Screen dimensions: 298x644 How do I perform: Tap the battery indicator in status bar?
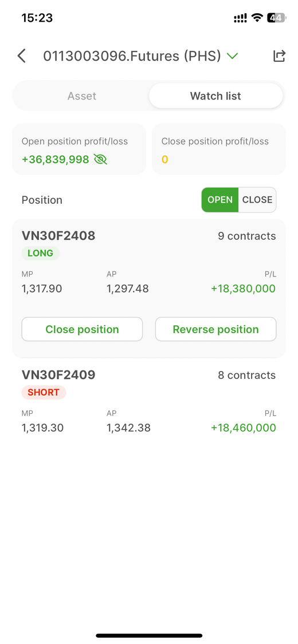point(276,18)
